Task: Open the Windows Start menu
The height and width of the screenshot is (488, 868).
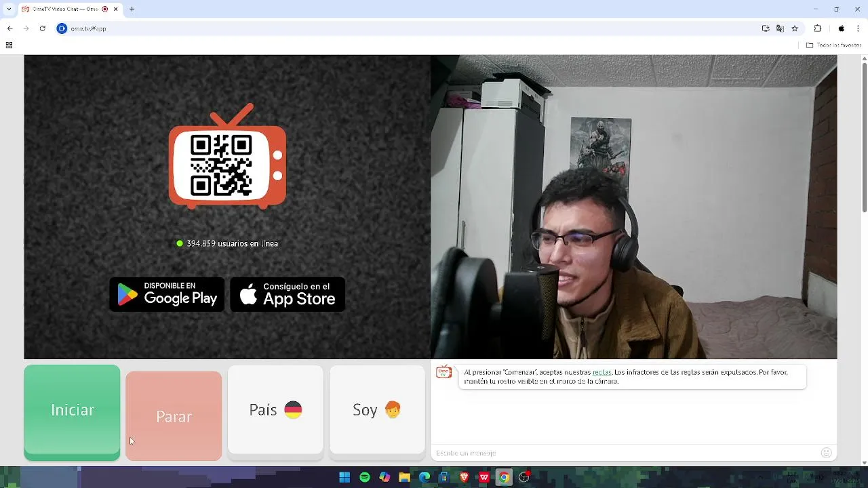Action: pyautogui.click(x=344, y=477)
